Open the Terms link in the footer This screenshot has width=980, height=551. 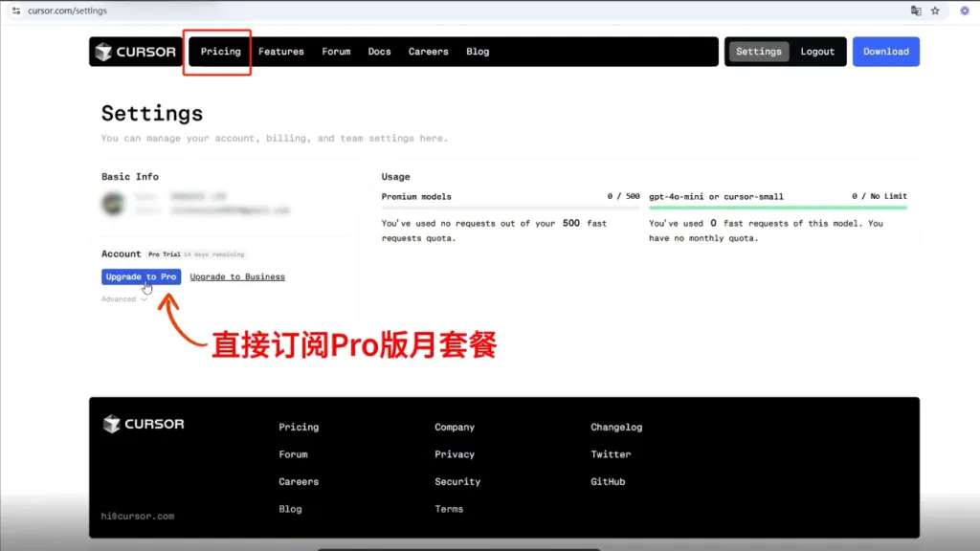(450, 509)
